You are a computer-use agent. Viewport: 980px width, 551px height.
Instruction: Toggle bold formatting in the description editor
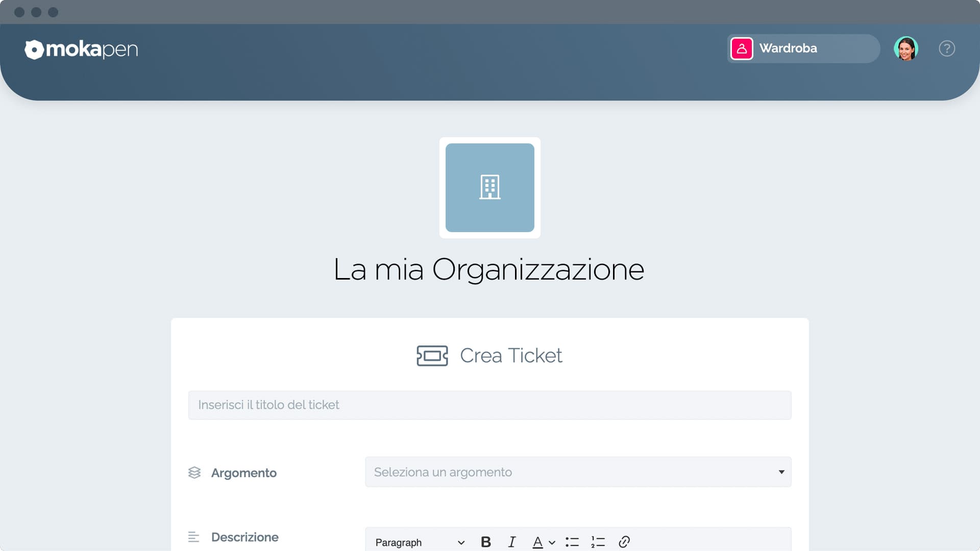(485, 542)
